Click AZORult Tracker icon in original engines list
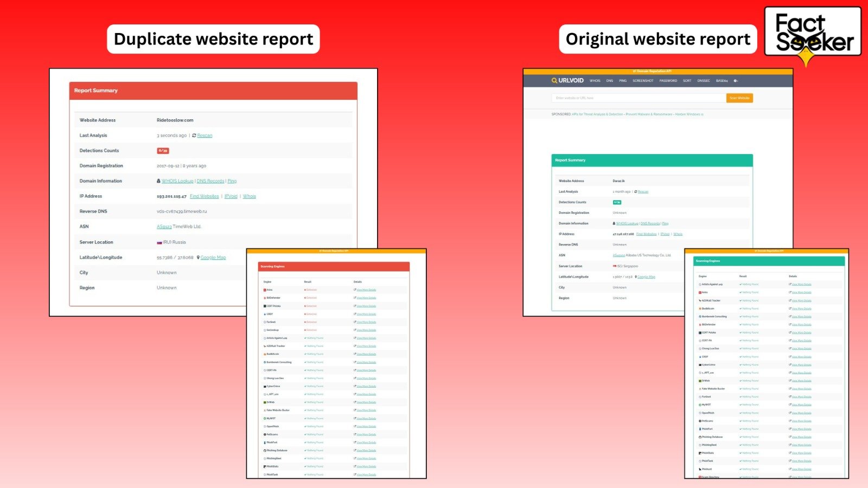The width and height of the screenshot is (868, 488). (700, 300)
